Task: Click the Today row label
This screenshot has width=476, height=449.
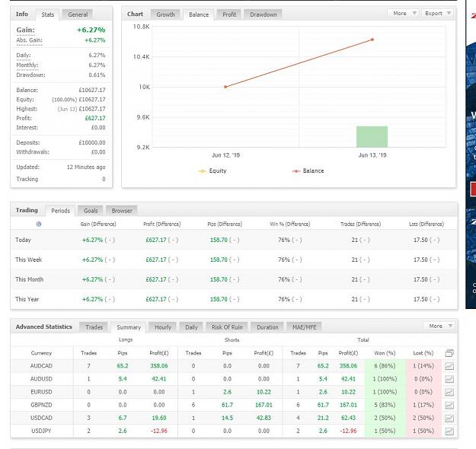Action: (x=23, y=240)
